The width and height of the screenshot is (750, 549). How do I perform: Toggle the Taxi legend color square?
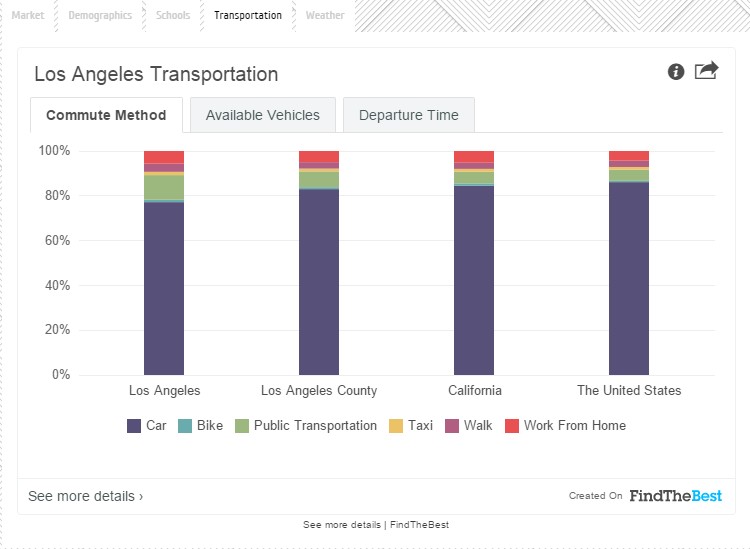click(395, 426)
